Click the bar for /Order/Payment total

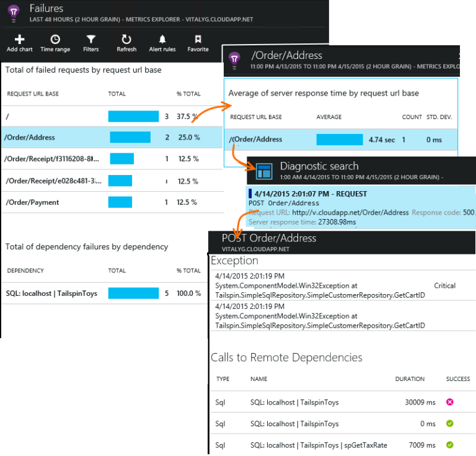coord(120,202)
